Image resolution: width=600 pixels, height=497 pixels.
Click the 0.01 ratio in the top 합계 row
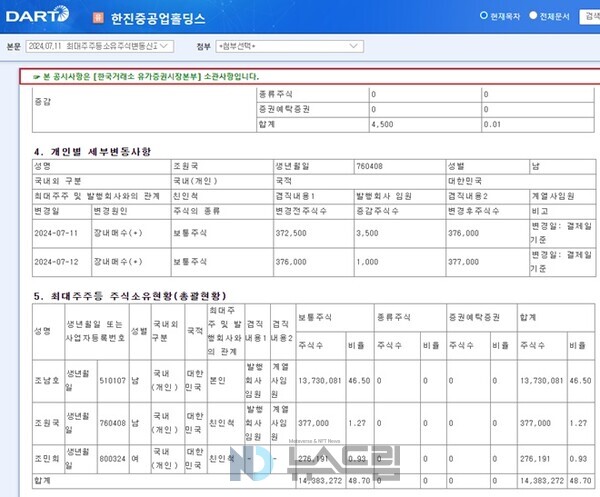(x=492, y=124)
